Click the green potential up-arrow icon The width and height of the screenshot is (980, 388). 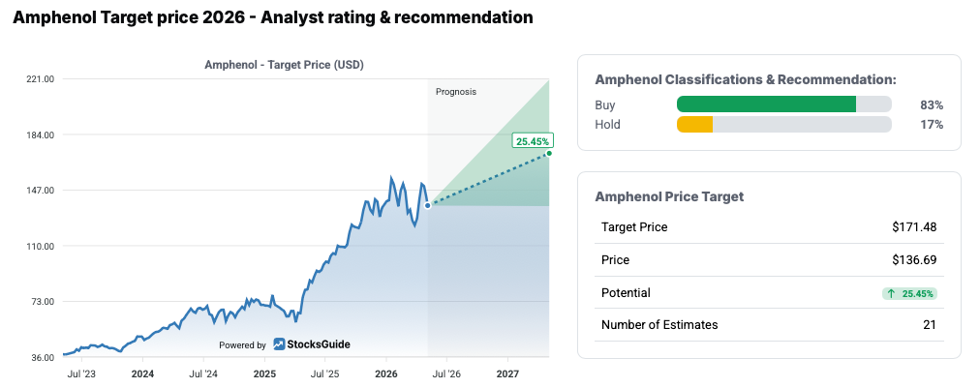coord(891,293)
